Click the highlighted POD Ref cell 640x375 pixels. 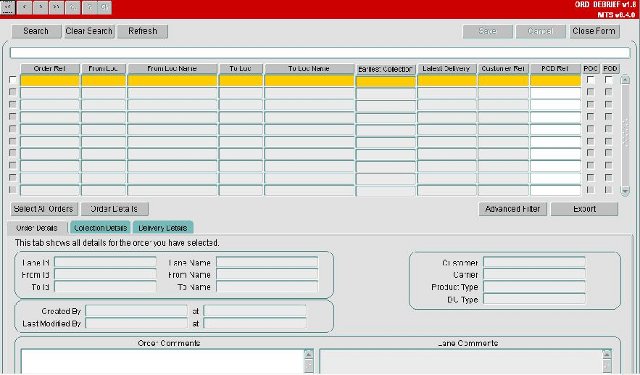pos(556,80)
